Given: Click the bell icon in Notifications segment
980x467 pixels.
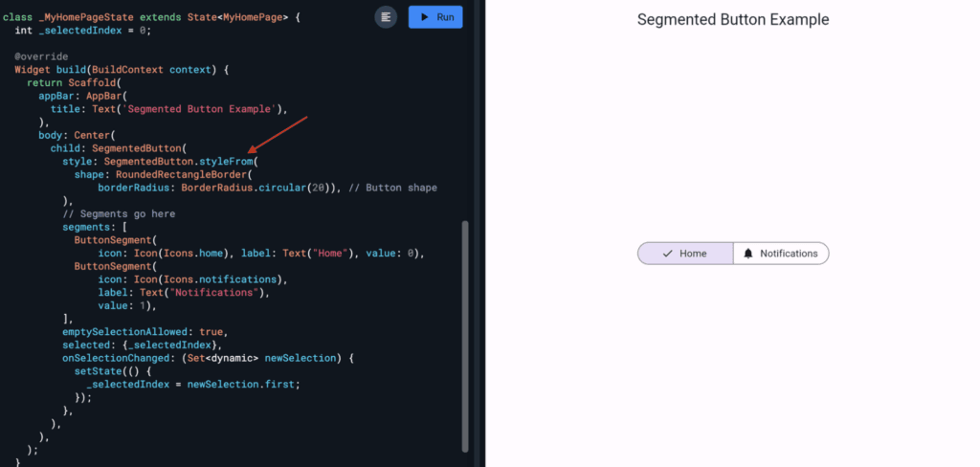Looking at the screenshot, I should [747, 254].
